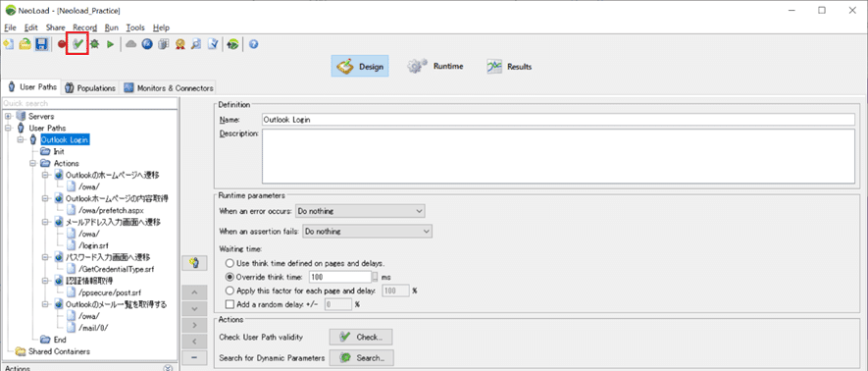The width and height of the screenshot is (868, 371).
Task: Click the add user path lightbulb button
Action: tap(194, 263)
